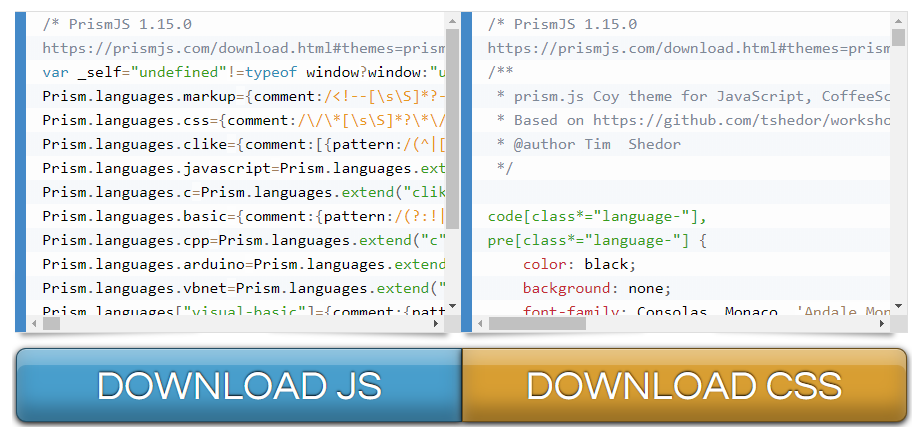Click the JS pane vertical scrollbar thumb
This screenshot has height=442, width=921.
[452, 129]
